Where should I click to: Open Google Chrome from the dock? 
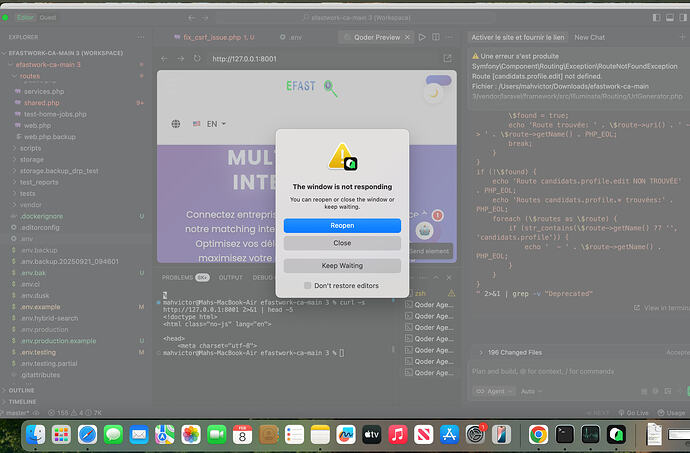pyautogui.click(x=539, y=435)
